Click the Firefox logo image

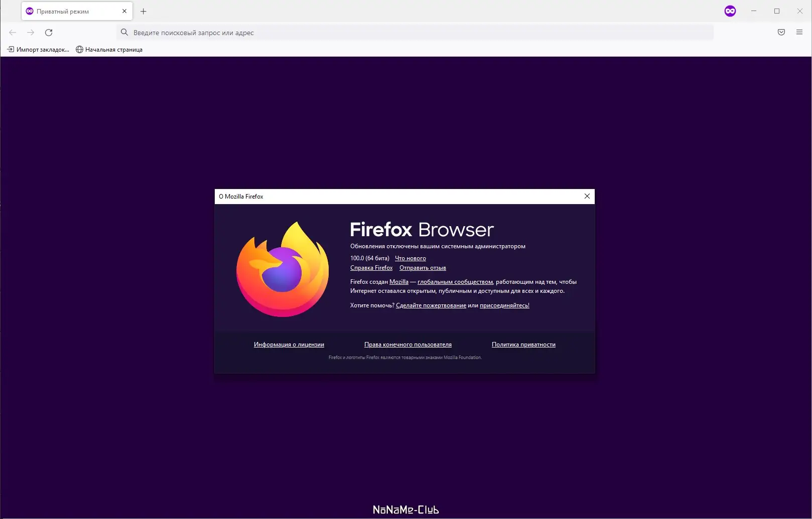[283, 269]
